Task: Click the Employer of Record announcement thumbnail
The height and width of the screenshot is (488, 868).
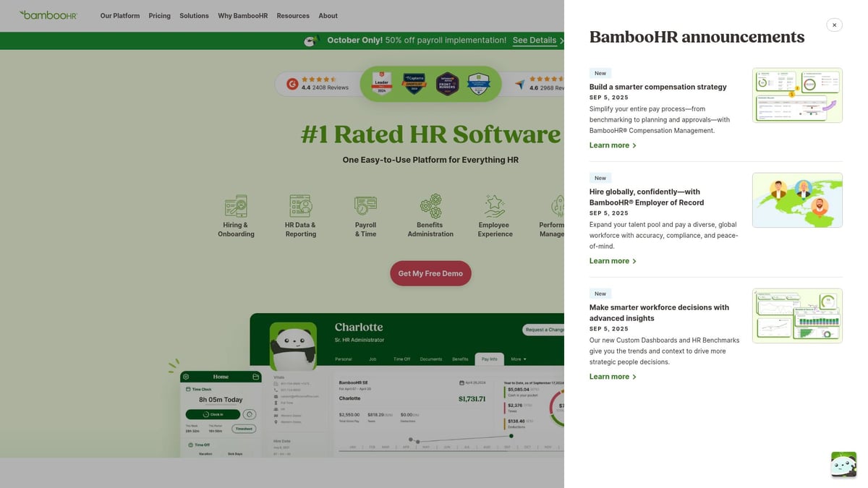Action: click(x=796, y=200)
